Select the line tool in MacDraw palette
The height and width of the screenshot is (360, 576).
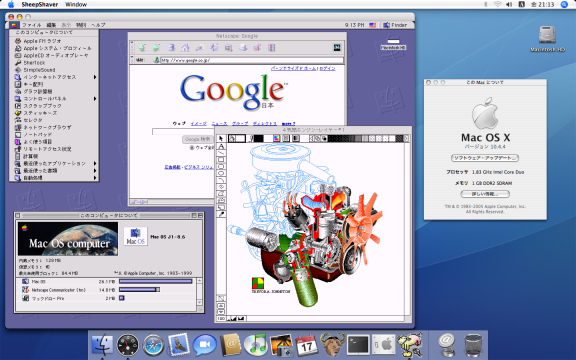221,152
